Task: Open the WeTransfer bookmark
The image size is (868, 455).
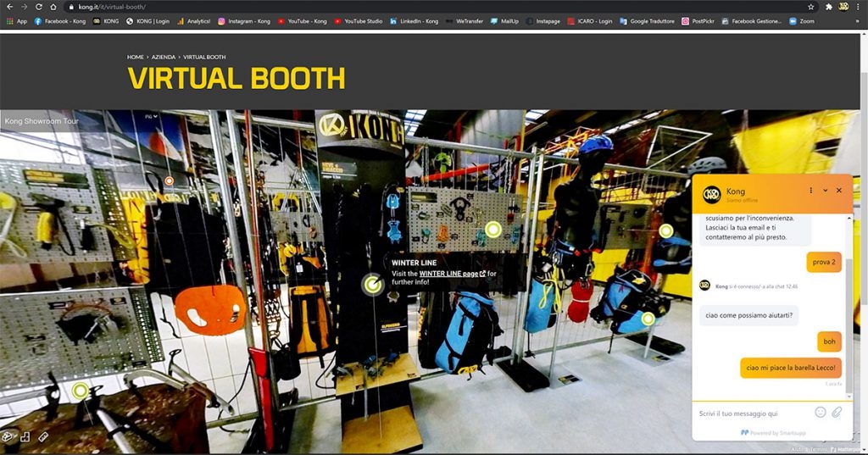Action: pos(465,21)
